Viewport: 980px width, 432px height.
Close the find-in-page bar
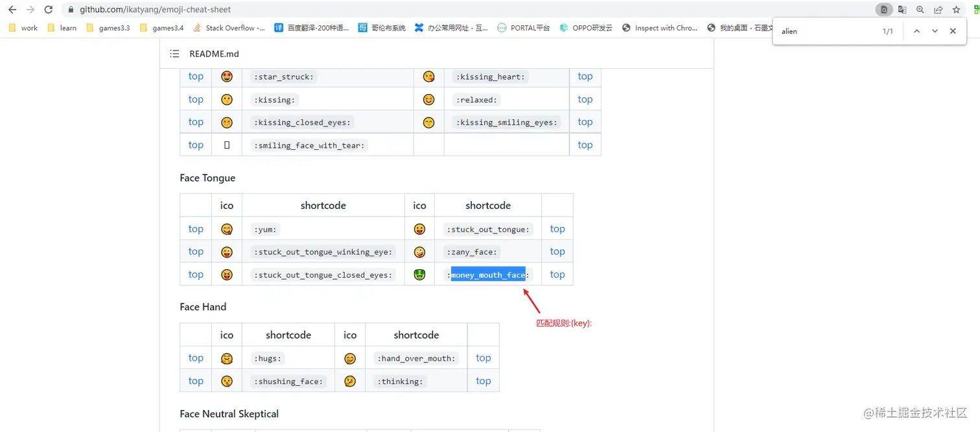[x=953, y=31]
